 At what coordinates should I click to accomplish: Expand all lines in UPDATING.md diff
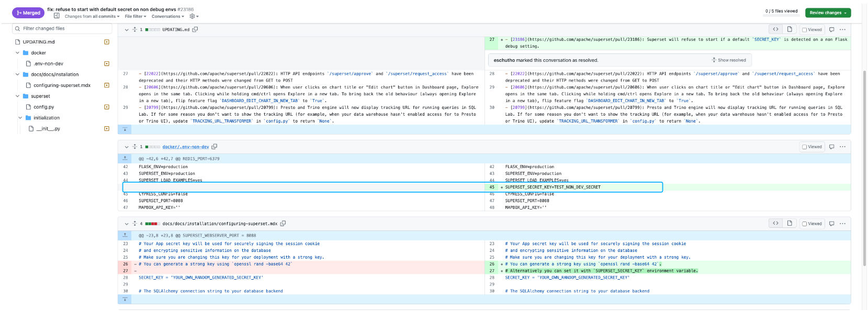pos(134,30)
